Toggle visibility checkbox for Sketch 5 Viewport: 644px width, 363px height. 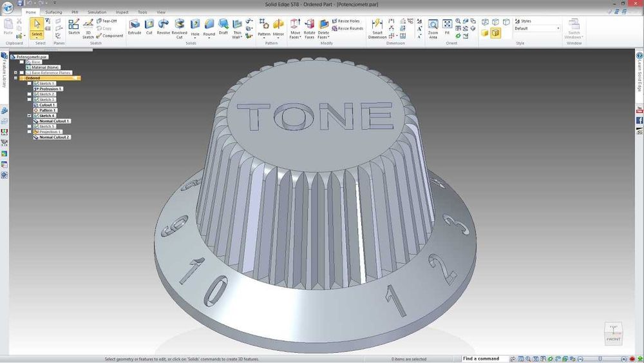[29, 126]
